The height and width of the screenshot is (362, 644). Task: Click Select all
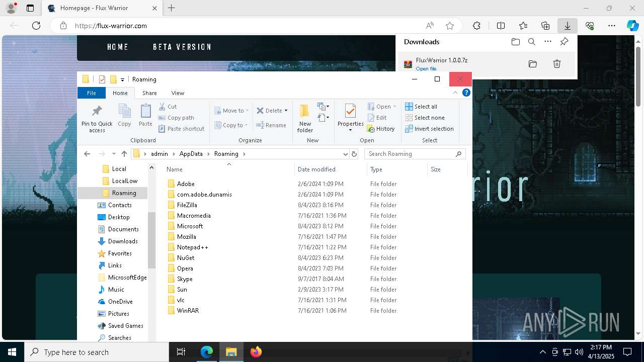(x=421, y=107)
